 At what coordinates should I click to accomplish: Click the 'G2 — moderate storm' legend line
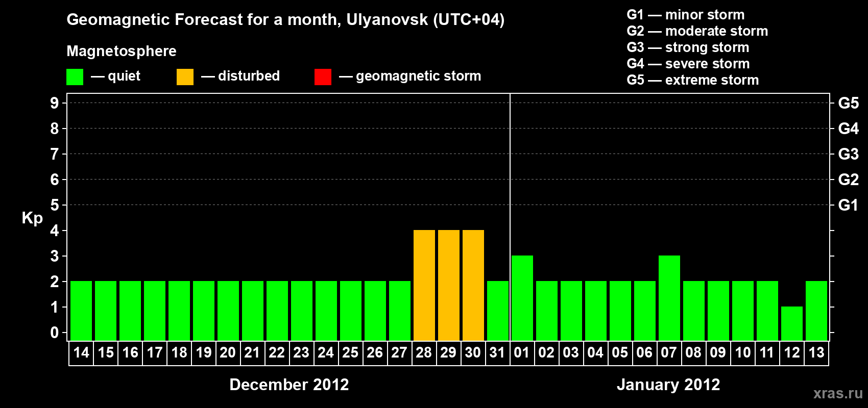click(697, 31)
